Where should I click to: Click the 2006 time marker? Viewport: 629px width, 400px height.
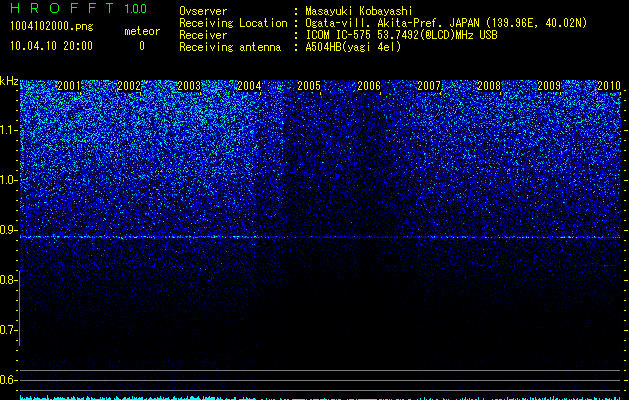(369, 86)
